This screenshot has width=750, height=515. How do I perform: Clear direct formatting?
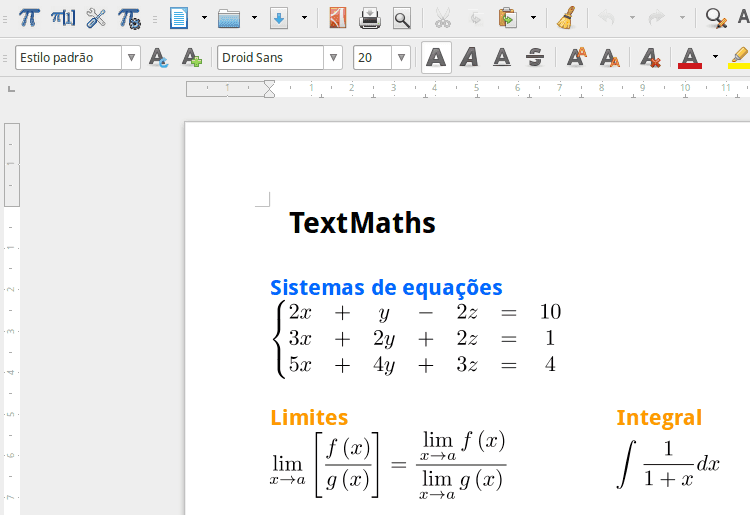[651, 58]
